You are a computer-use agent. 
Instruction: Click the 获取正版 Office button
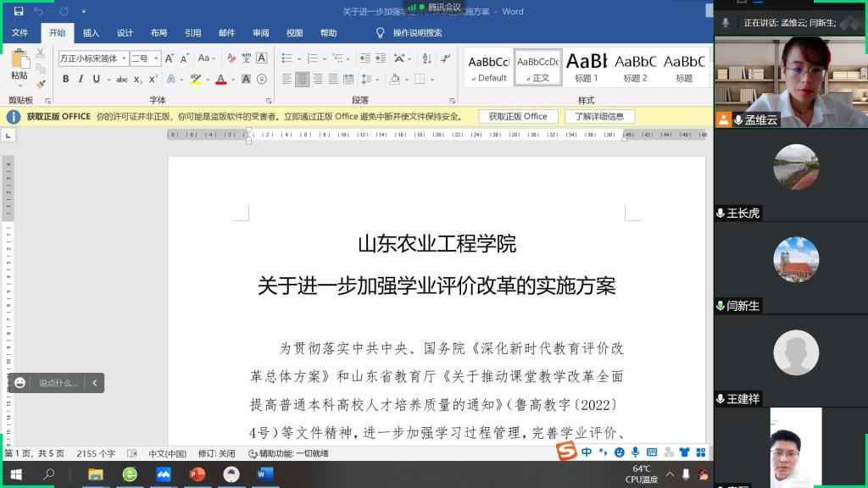[x=518, y=116]
